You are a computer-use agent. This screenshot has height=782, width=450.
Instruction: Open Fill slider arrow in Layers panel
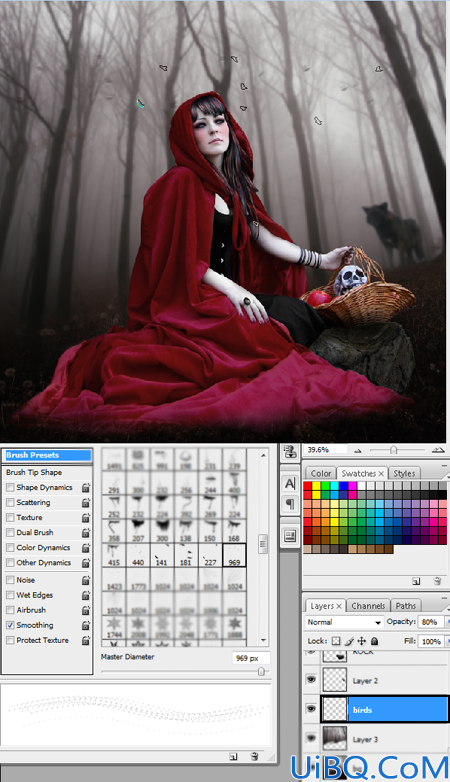[x=447, y=641]
